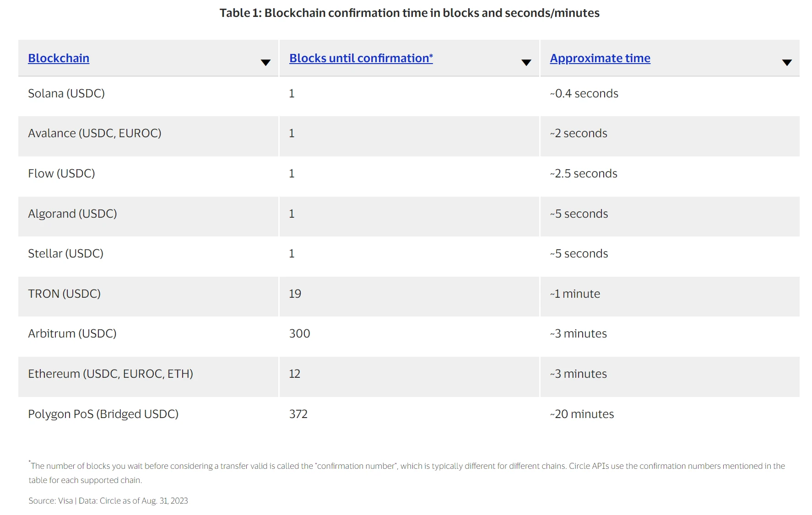Click the ~20 minutes time value
This screenshot has width=812, height=515.
(x=582, y=414)
